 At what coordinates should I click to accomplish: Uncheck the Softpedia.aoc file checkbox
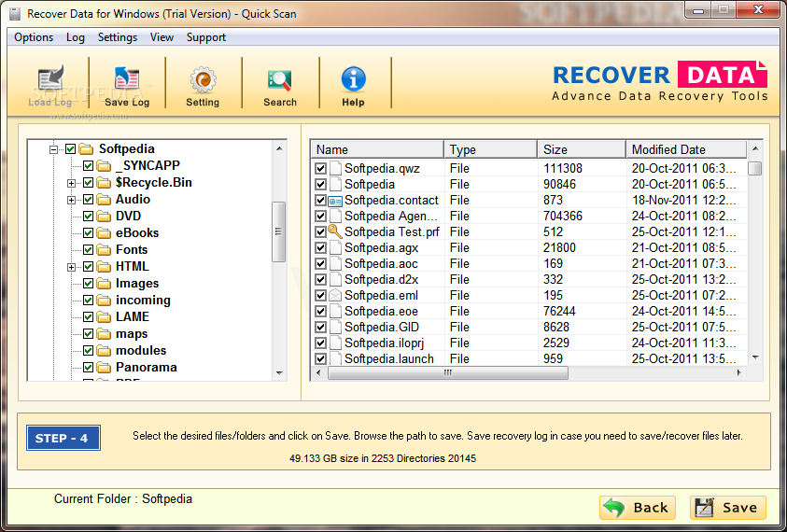tap(320, 263)
